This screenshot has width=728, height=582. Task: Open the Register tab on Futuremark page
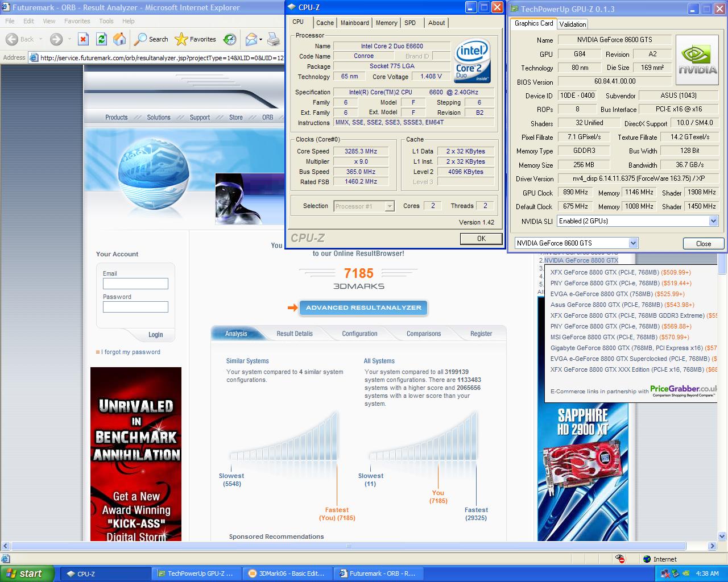pos(481,334)
